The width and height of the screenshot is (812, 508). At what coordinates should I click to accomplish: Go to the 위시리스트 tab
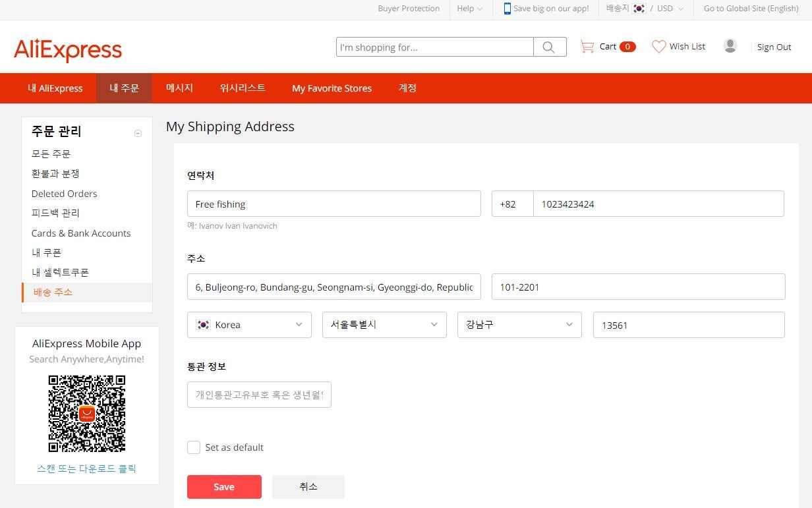coord(243,88)
